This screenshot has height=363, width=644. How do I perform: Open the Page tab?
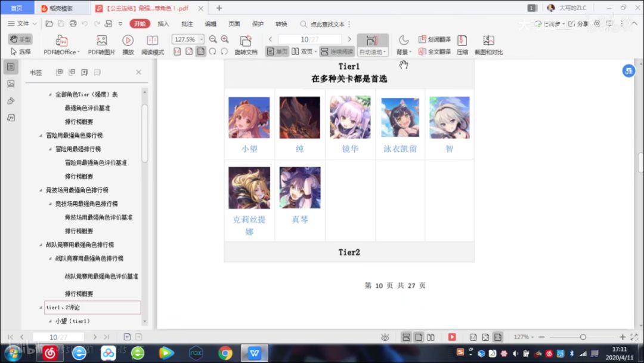point(234,24)
